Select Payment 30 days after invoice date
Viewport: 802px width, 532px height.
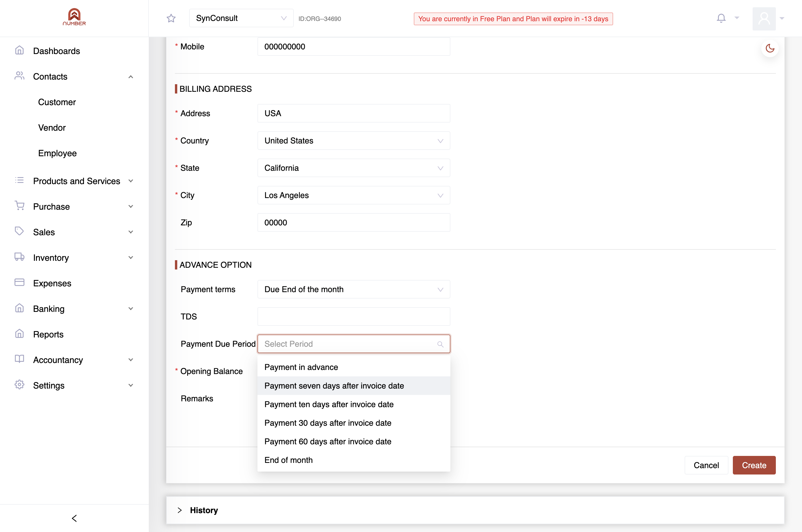[354, 423]
